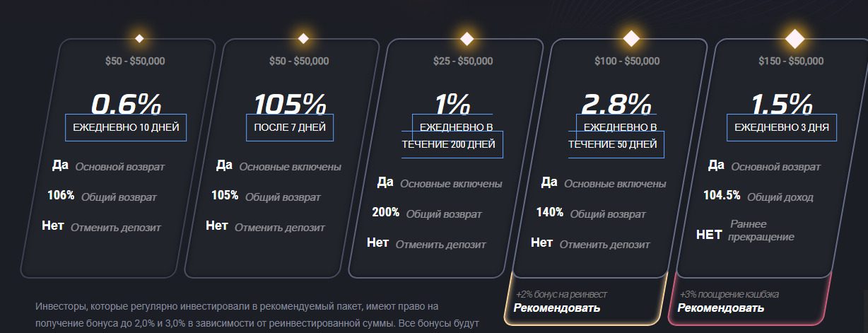
Task: Click the 1.5% rate heading
Action: click(x=781, y=104)
